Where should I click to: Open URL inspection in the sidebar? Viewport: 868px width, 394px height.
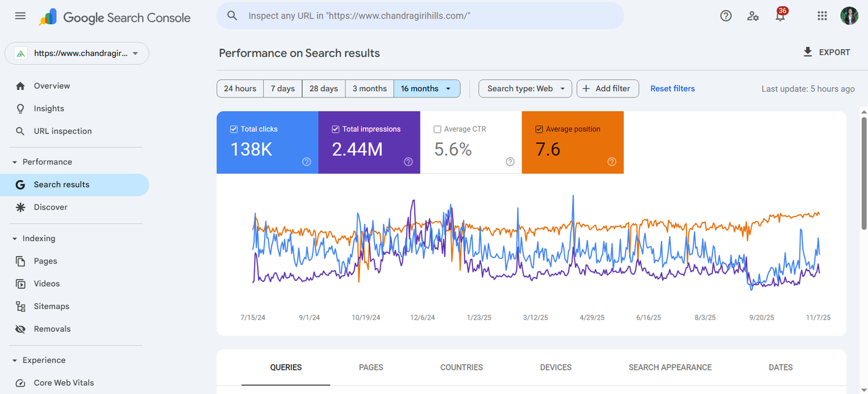click(74, 131)
